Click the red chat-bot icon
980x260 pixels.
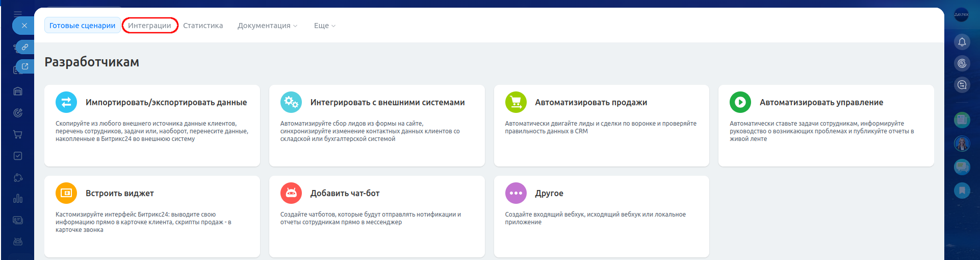291,193
